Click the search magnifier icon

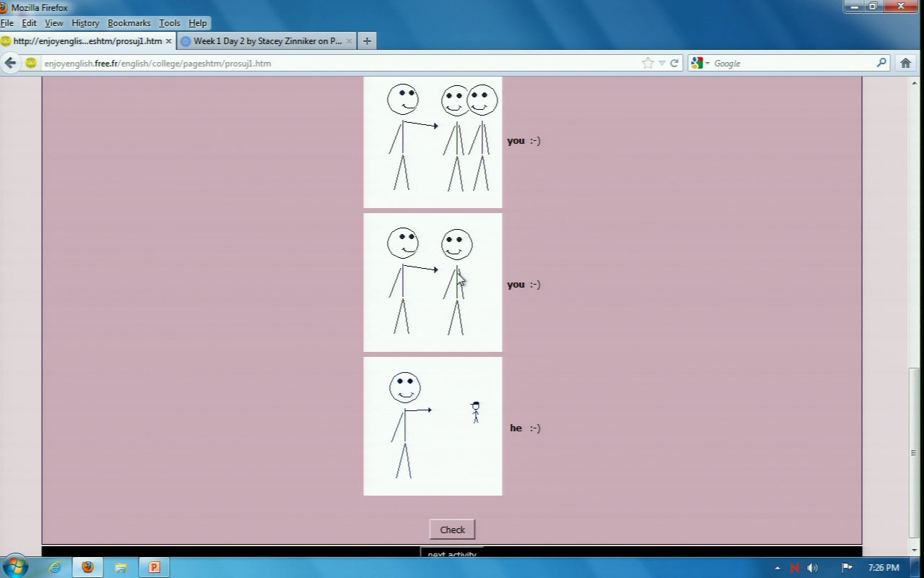coord(881,63)
